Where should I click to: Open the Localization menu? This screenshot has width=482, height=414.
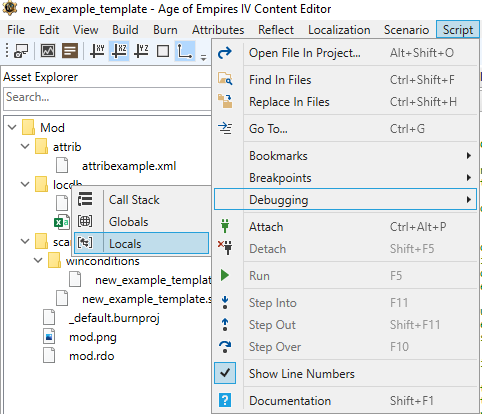[339, 30]
